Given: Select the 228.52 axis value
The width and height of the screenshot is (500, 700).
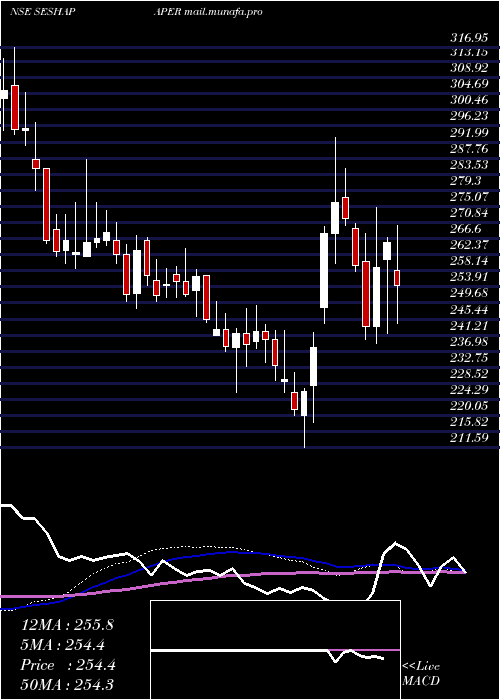Looking at the screenshot, I should coord(469,374).
